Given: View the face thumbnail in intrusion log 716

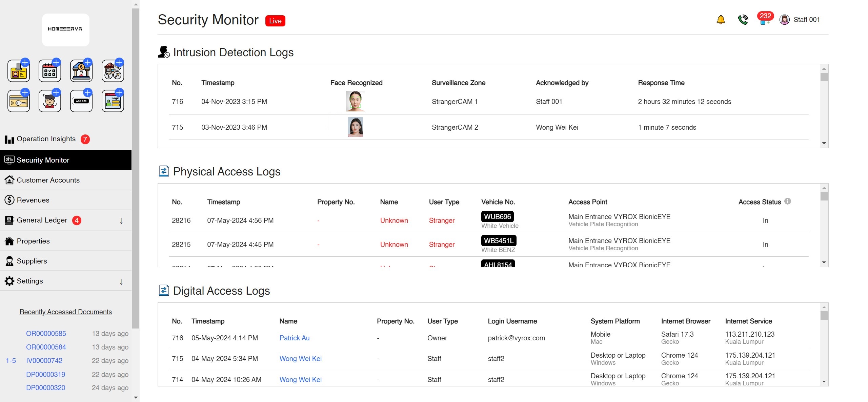Looking at the screenshot, I should [x=355, y=101].
